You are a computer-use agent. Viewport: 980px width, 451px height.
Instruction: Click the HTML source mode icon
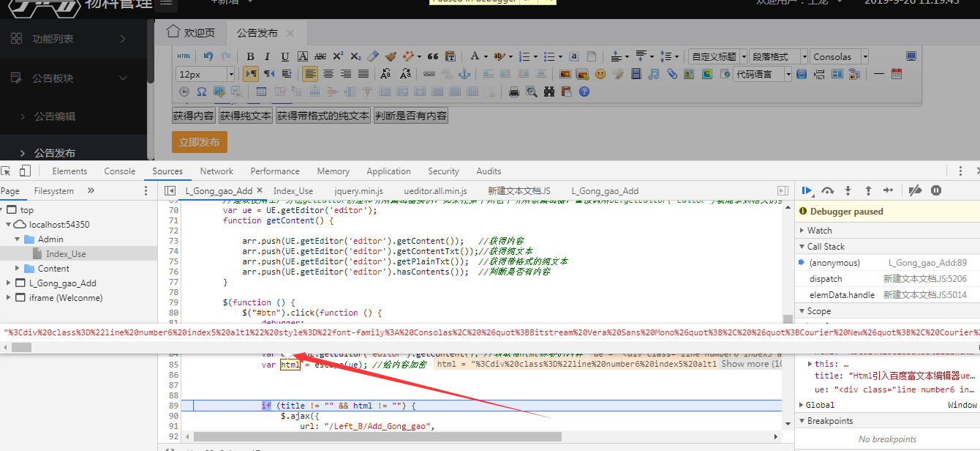tap(184, 56)
